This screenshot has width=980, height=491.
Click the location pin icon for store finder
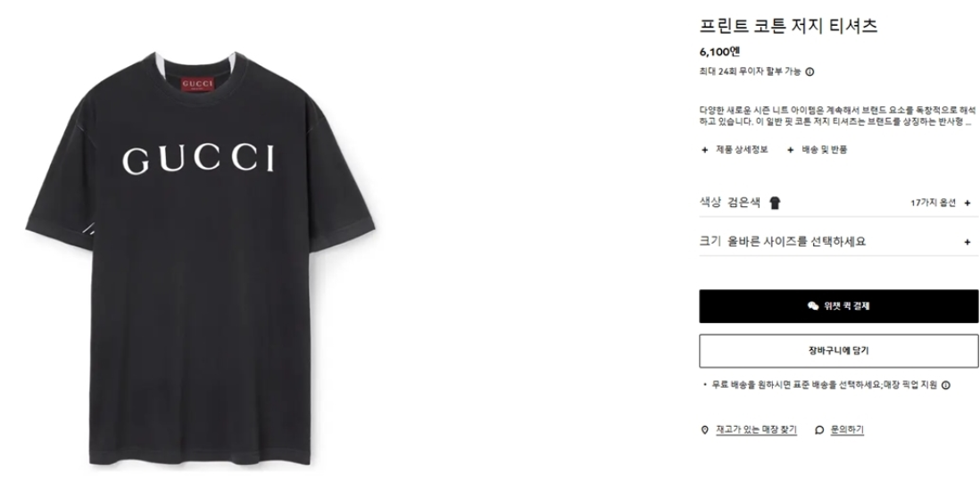(x=704, y=429)
